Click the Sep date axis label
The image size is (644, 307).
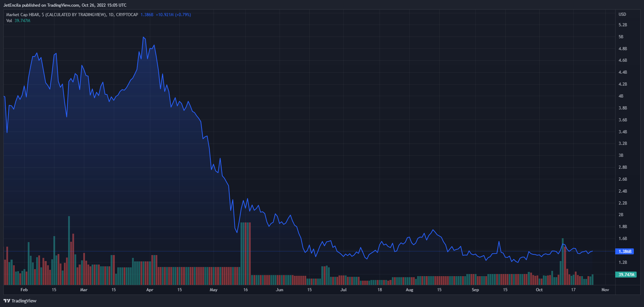[x=475, y=290]
